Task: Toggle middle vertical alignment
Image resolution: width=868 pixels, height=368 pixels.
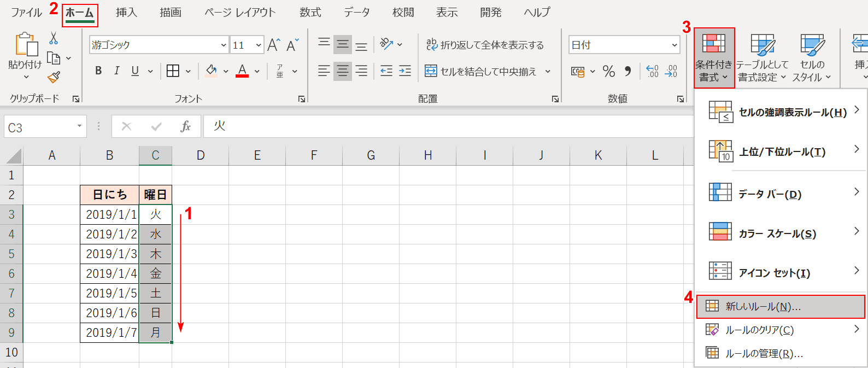Action: 343,44
